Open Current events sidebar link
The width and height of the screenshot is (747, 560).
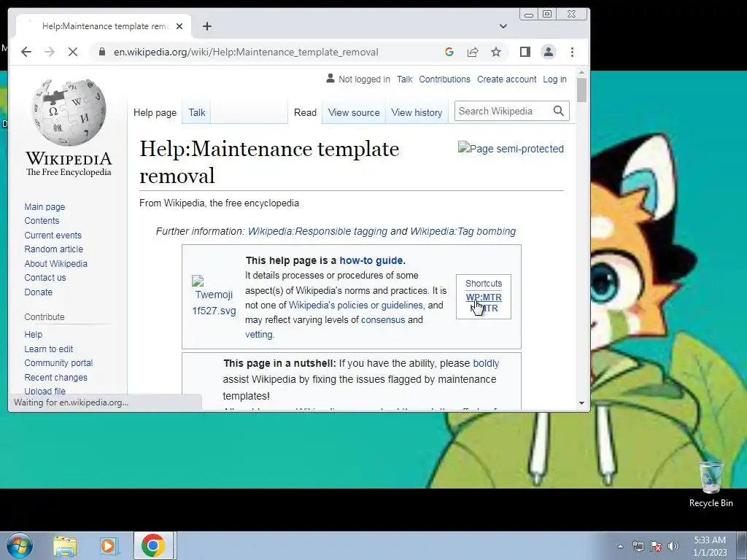(53, 235)
